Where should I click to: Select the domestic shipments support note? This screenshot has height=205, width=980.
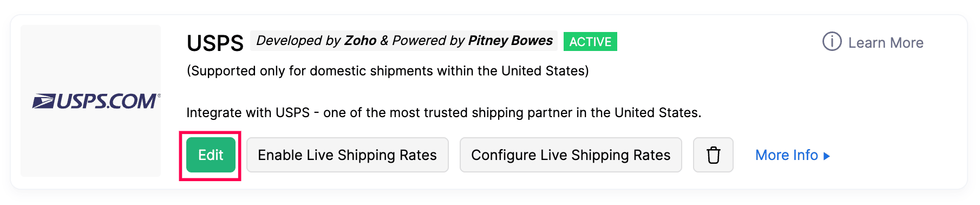[x=388, y=71]
